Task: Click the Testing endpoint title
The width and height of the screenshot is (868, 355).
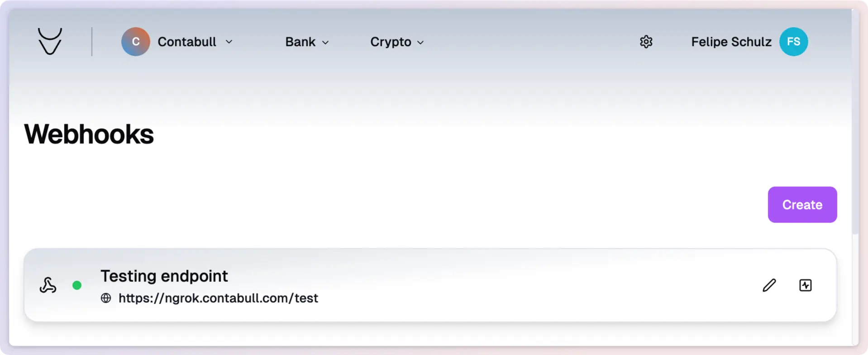Action: tap(164, 276)
